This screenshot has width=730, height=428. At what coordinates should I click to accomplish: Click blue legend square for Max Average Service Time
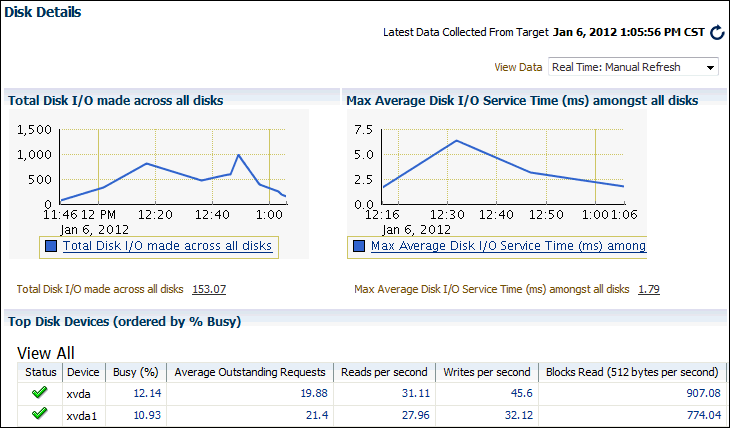359,246
